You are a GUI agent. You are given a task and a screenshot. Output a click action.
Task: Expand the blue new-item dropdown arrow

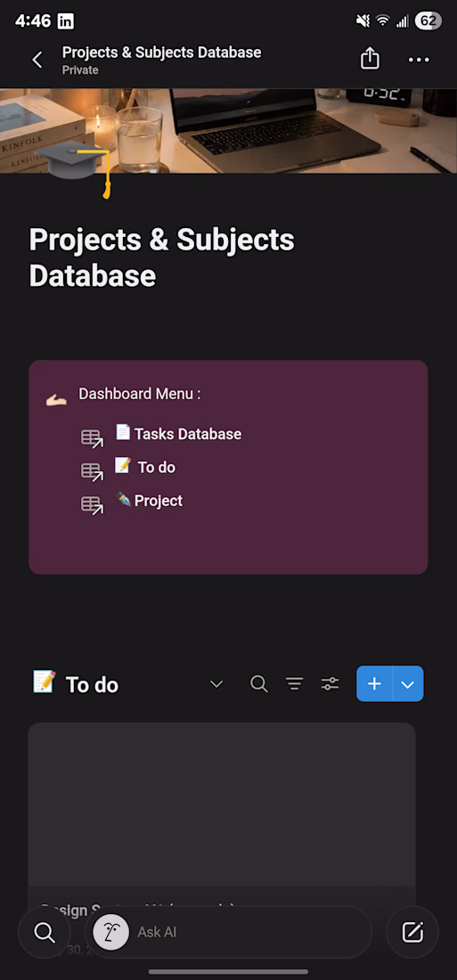(x=408, y=683)
